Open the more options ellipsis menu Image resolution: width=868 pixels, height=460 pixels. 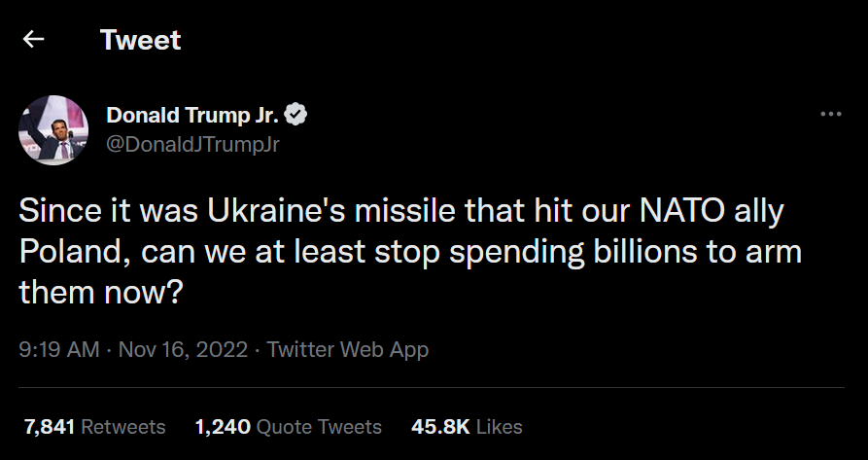(x=830, y=115)
